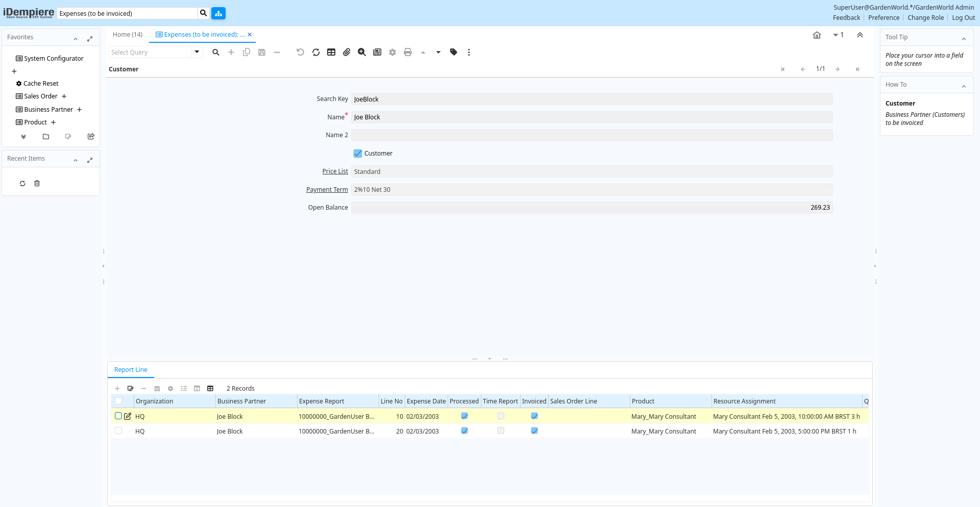
Task: Click the tag label icon in toolbar
Action: [453, 52]
